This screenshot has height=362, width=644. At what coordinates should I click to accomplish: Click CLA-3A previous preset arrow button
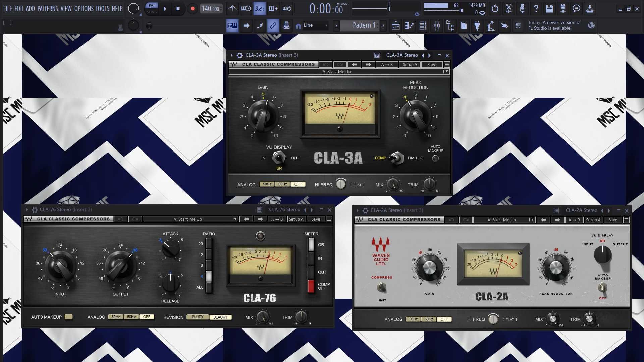(354, 65)
